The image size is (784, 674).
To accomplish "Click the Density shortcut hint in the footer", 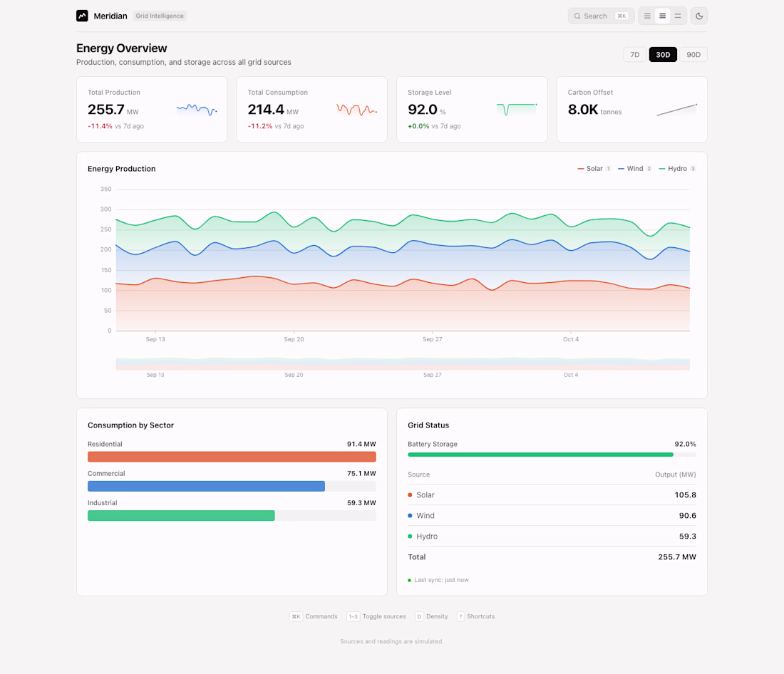I will point(431,616).
